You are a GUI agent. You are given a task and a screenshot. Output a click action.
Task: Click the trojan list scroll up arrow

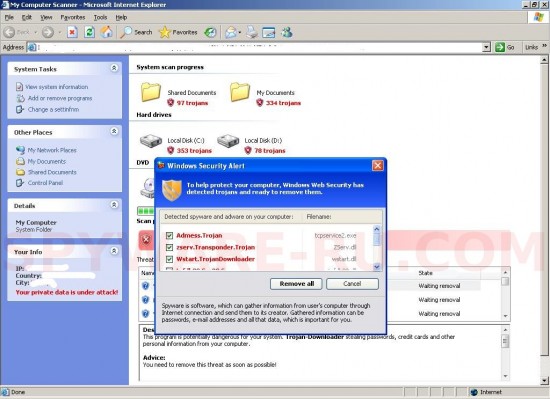(377, 229)
